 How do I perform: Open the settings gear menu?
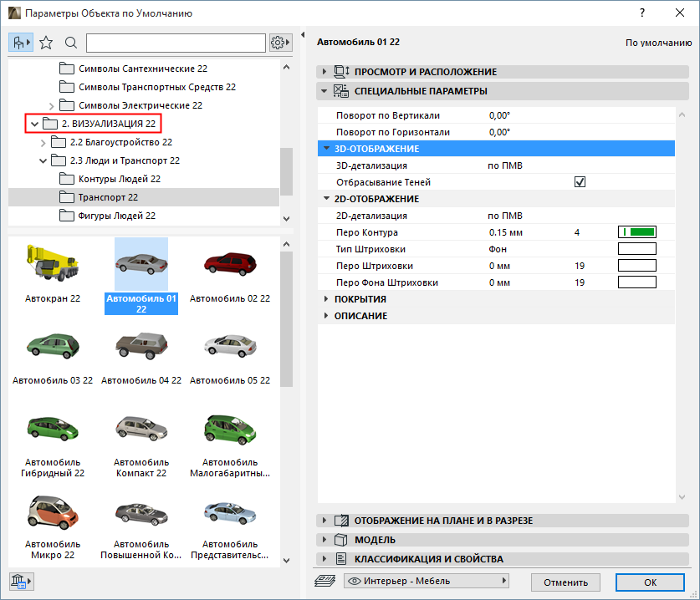[x=279, y=42]
